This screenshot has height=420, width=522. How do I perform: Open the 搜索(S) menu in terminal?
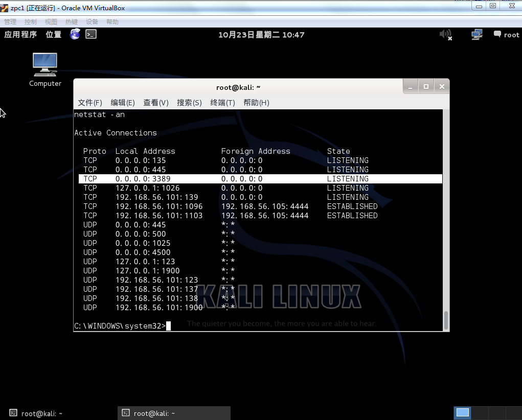pos(189,103)
